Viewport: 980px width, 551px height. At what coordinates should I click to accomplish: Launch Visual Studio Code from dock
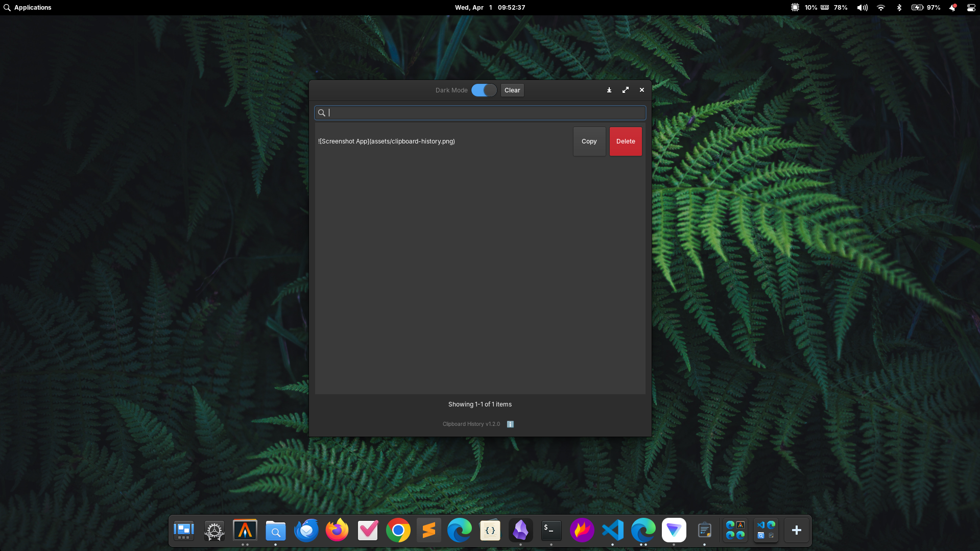coord(613,531)
